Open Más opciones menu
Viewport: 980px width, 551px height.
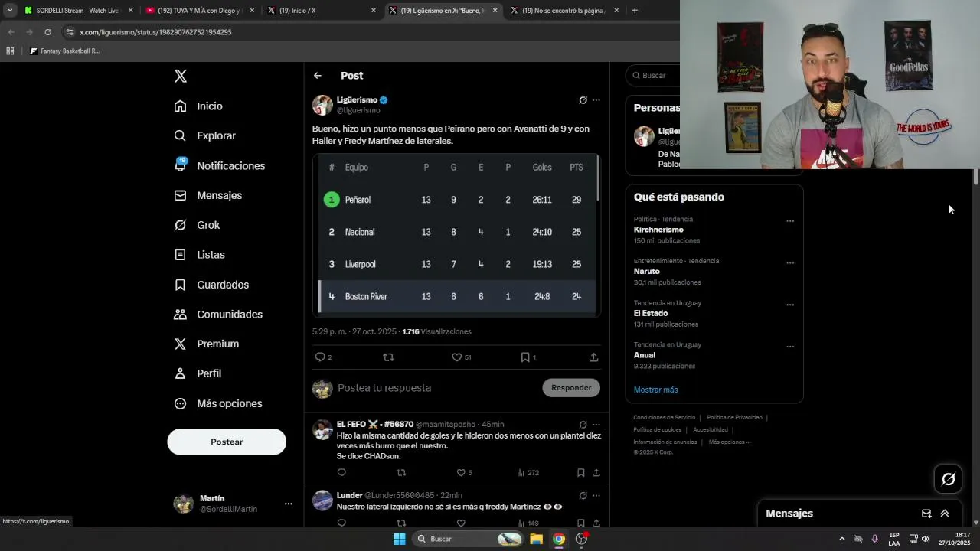pyautogui.click(x=218, y=403)
